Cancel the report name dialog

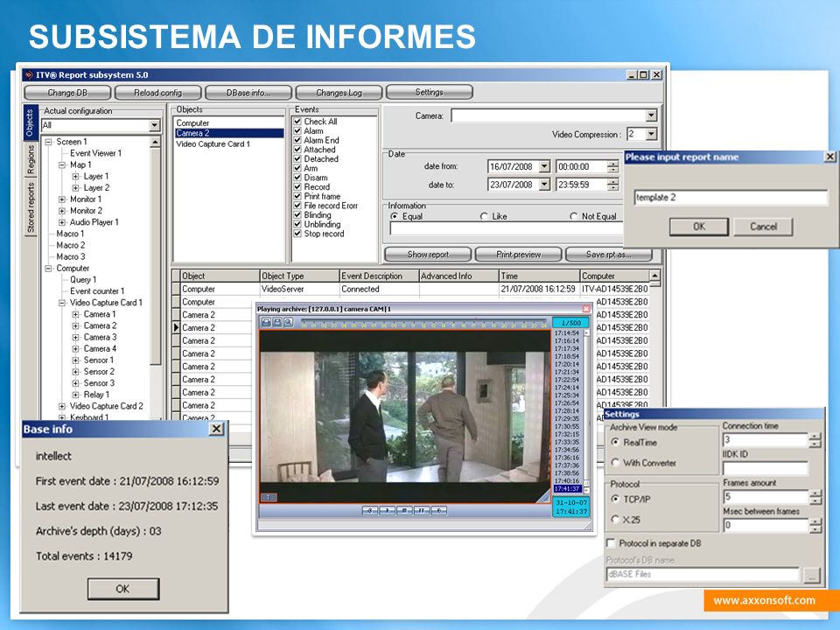coord(763,227)
